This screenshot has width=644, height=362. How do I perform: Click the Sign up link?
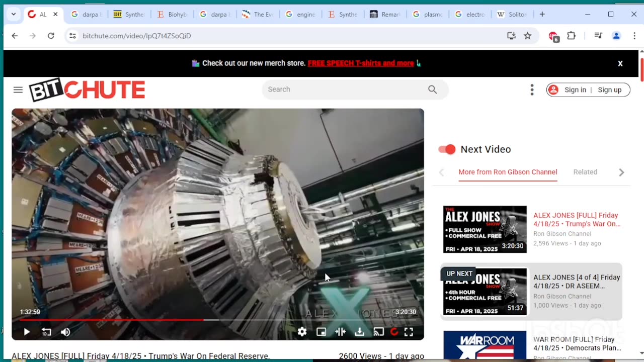point(610,90)
